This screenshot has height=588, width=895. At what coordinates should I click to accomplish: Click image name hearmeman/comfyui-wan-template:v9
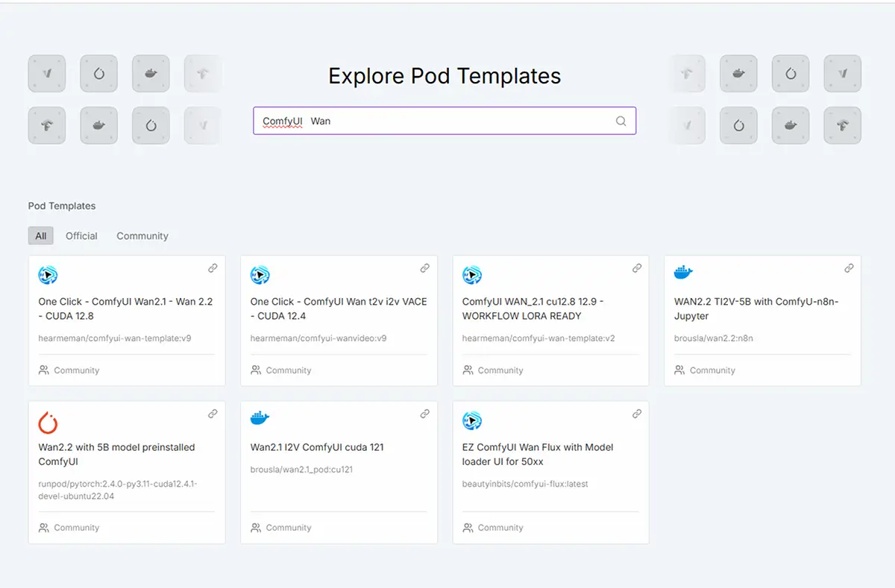[115, 338]
